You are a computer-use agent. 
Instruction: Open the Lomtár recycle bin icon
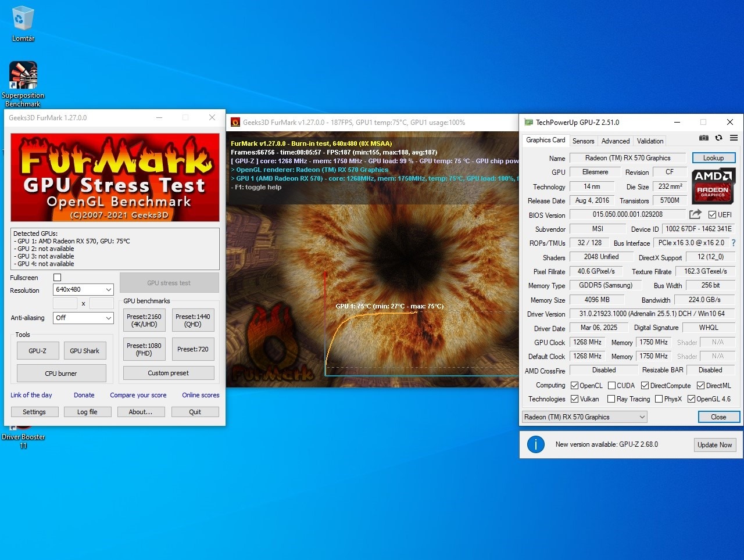point(23,24)
